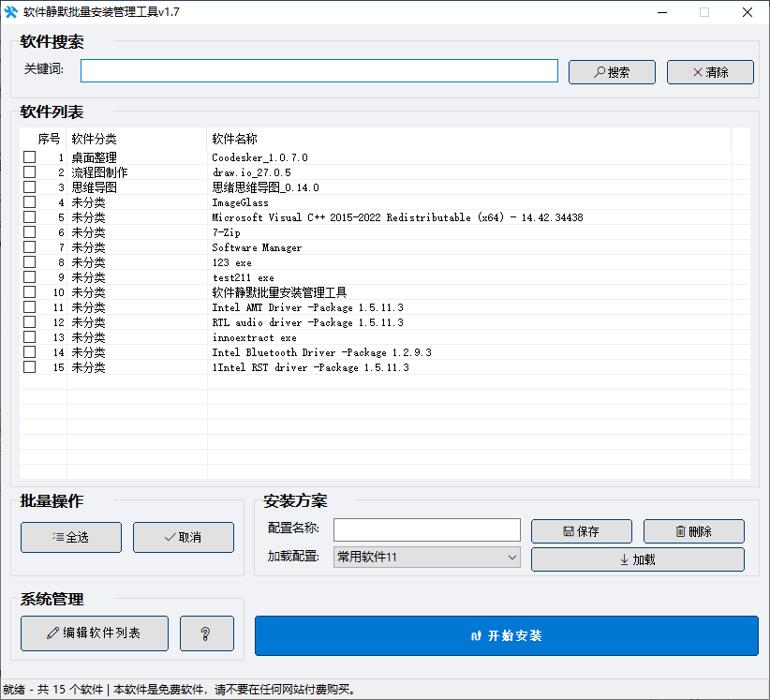Click inside the 关键词 keyword search field

click(x=318, y=70)
